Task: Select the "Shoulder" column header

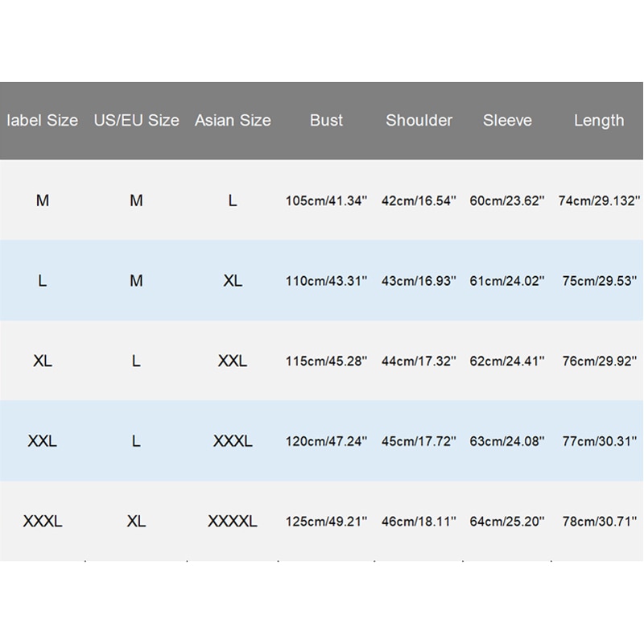Action: coord(419,121)
